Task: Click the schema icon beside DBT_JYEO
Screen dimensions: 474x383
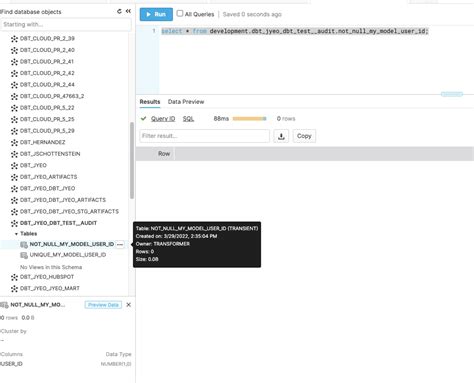Action: (x=14, y=165)
